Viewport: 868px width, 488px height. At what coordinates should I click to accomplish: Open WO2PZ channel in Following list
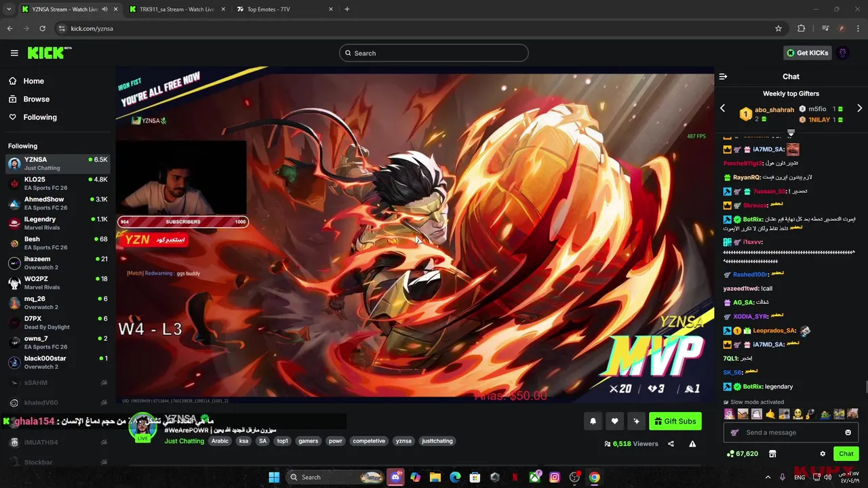(58, 283)
